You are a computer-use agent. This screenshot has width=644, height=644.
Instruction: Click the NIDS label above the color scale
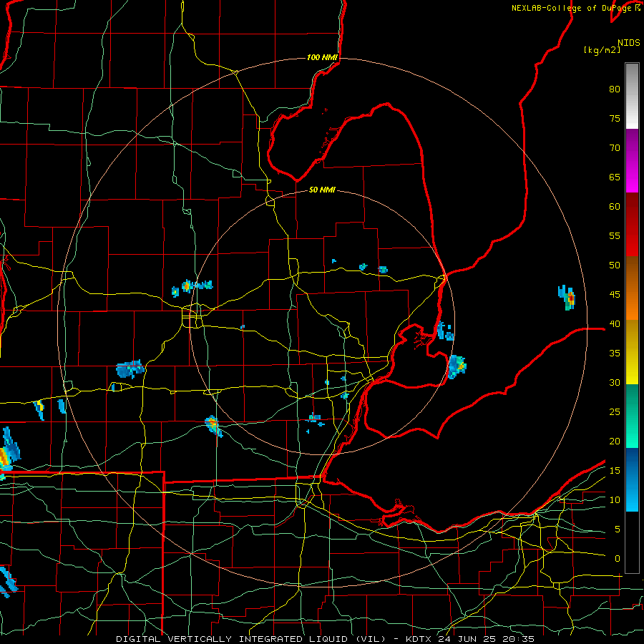click(x=628, y=43)
